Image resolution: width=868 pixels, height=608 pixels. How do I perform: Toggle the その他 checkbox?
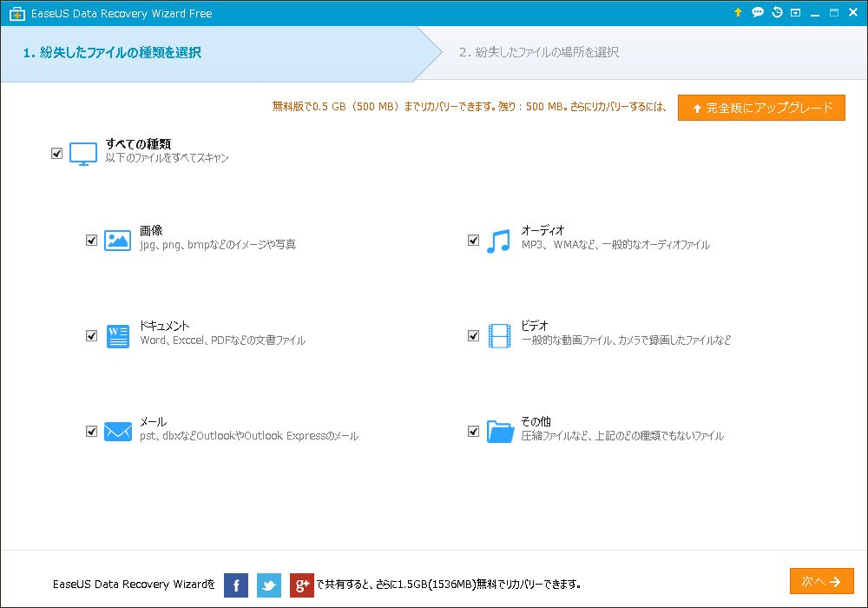[x=473, y=431]
